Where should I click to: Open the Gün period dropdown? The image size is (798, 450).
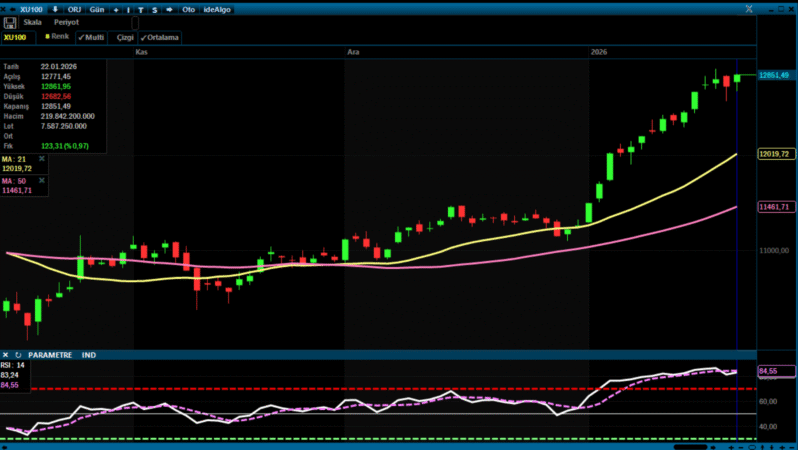coord(97,9)
